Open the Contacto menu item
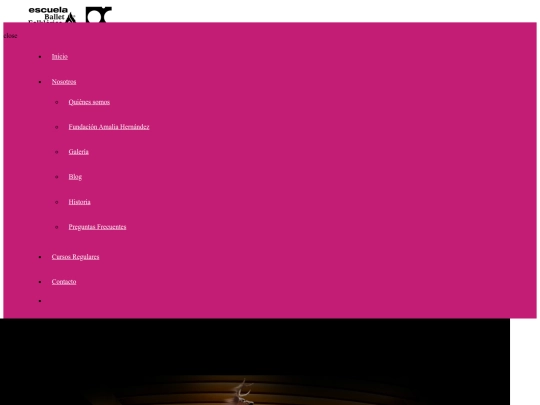The width and height of the screenshot is (540, 405). [64, 281]
